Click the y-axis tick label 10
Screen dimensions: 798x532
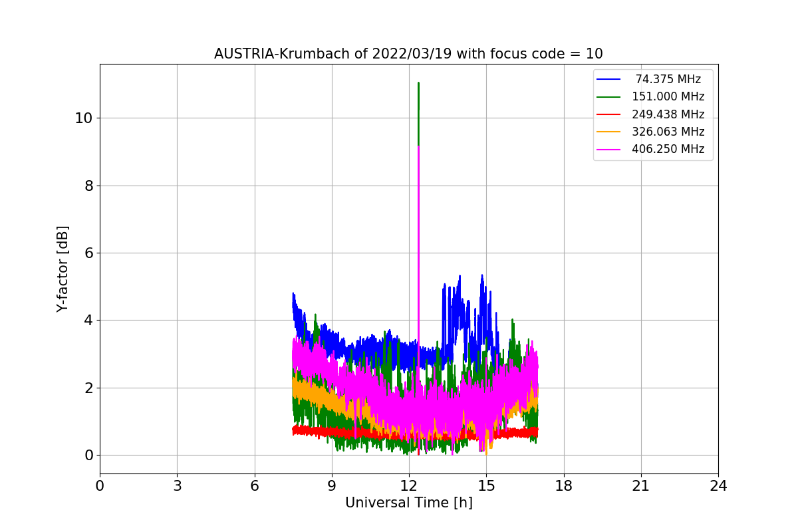tap(84, 118)
